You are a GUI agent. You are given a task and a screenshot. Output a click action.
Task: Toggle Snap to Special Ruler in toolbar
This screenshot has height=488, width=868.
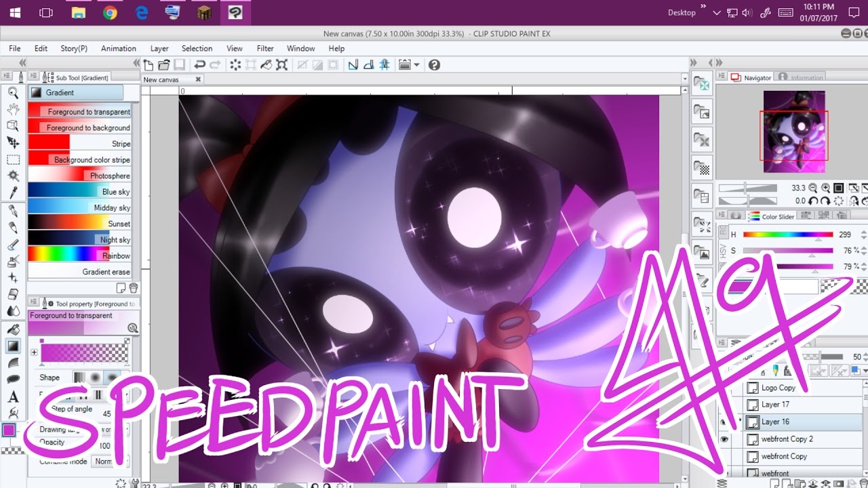(x=368, y=65)
